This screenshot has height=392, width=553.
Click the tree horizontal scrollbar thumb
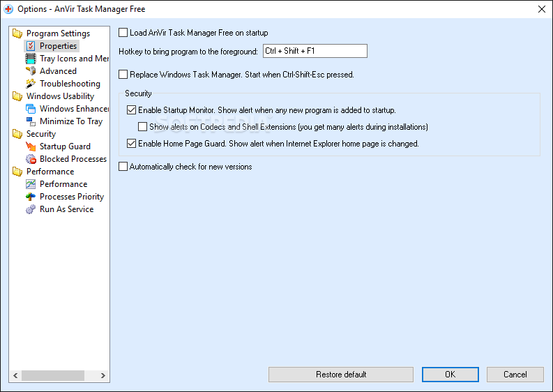[53, 375]
